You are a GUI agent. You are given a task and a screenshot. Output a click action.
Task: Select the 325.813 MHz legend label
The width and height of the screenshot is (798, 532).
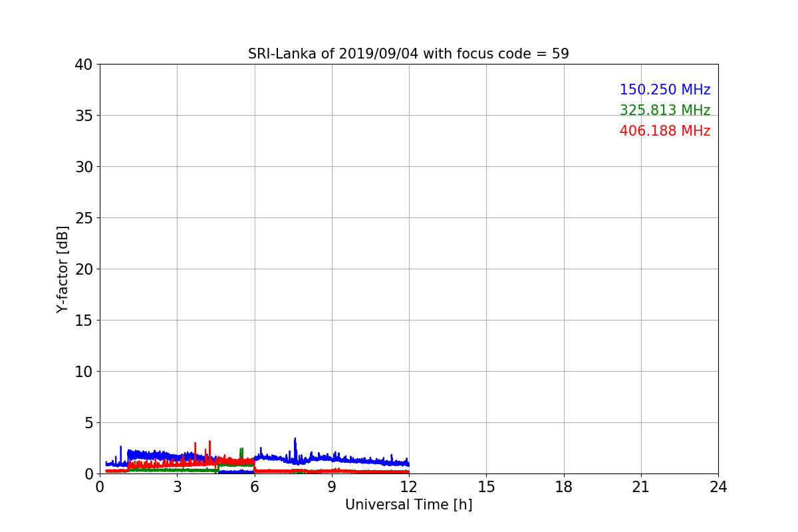[665, 110]
